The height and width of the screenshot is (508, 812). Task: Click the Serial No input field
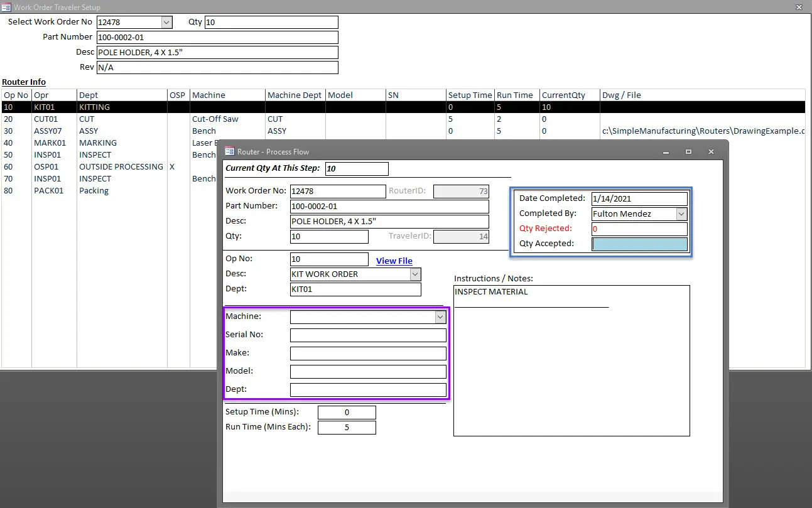click(x=368, y=335)
